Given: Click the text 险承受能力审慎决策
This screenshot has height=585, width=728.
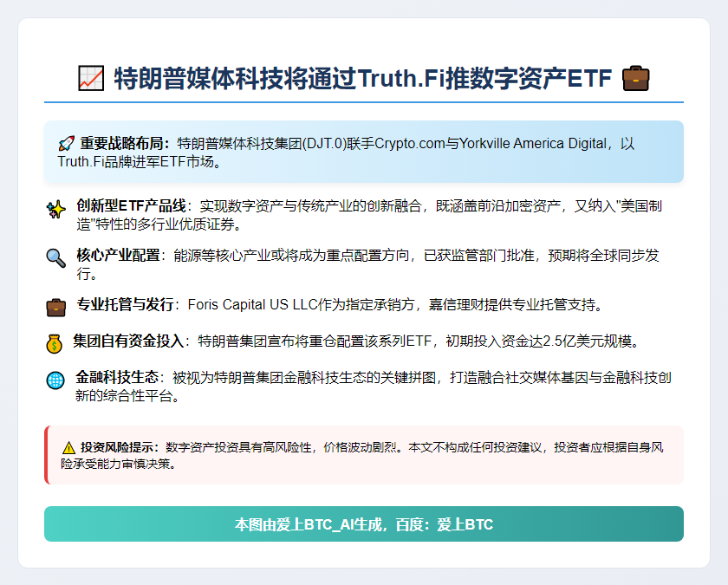Looking at the screenshot, I should (x=114, y=464).
